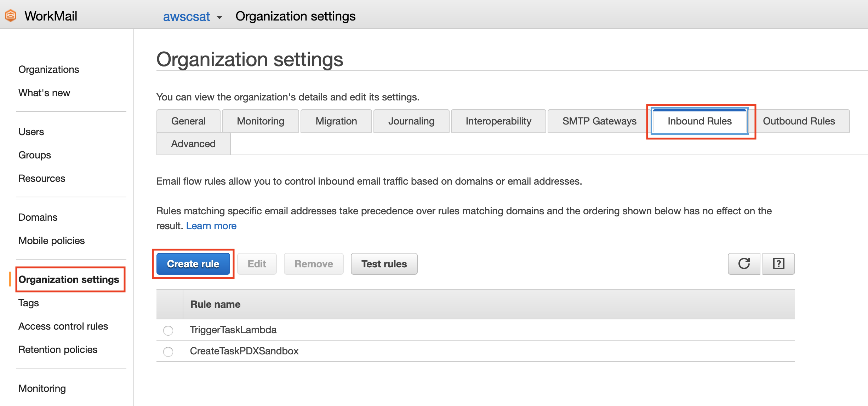Open the Journaling tab
This screenshot has width=868, height=406.
[x=411, y=121]
